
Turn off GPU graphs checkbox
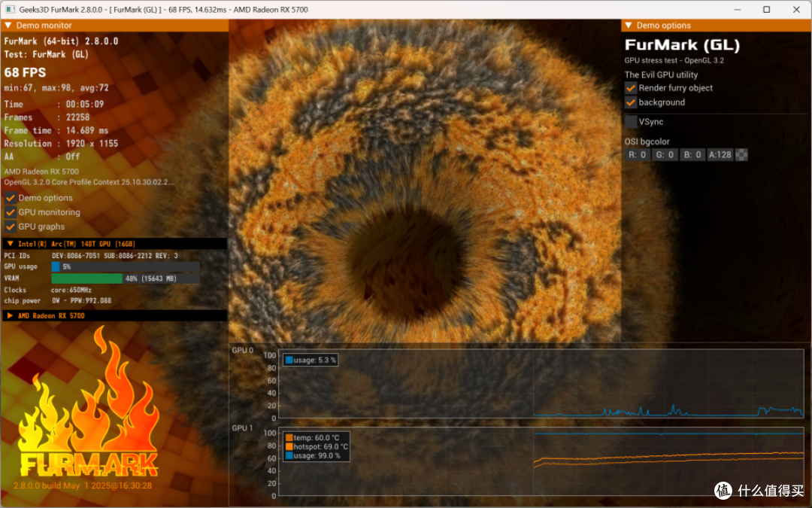click(11, 227)
